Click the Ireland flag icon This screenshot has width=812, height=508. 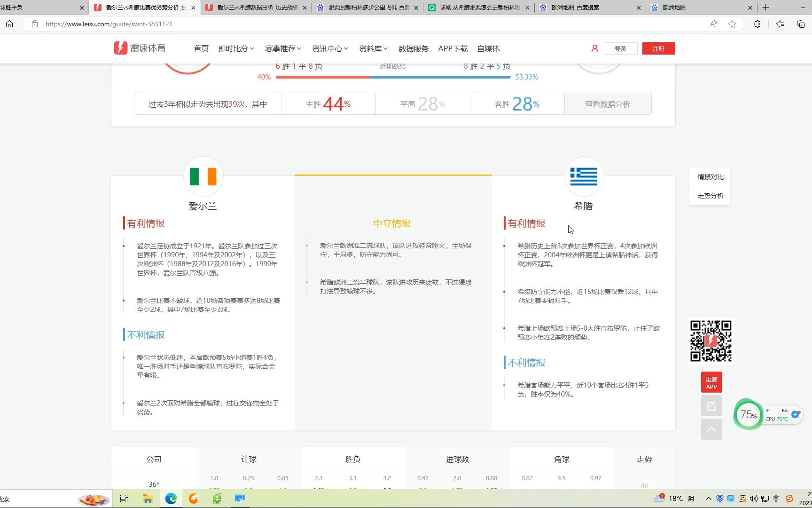[203, 176]
